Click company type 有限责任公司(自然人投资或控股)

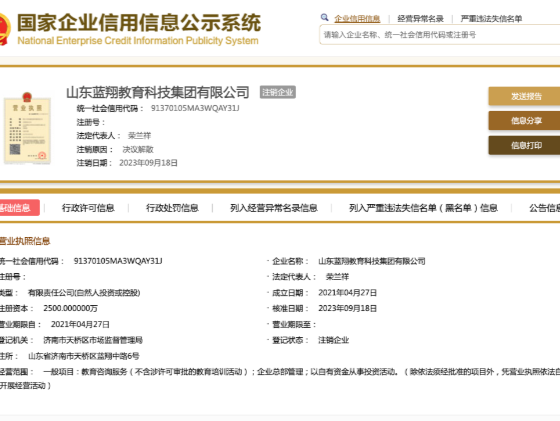pyautogui.click(x=84, y=293)
